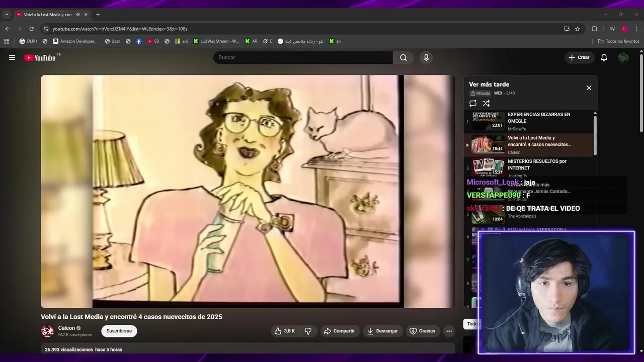Open Chrome media control icon
This screenshot has height=362, width=644.
point(612,29)
